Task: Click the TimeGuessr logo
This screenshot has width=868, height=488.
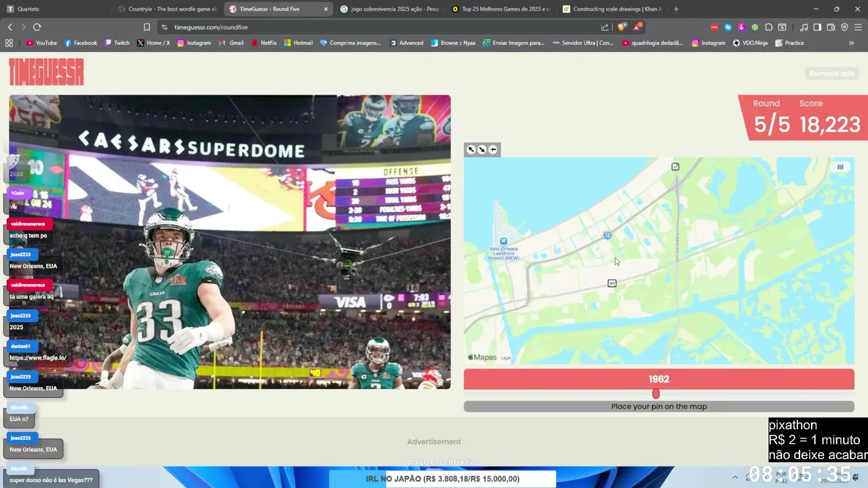Action: 46,72
